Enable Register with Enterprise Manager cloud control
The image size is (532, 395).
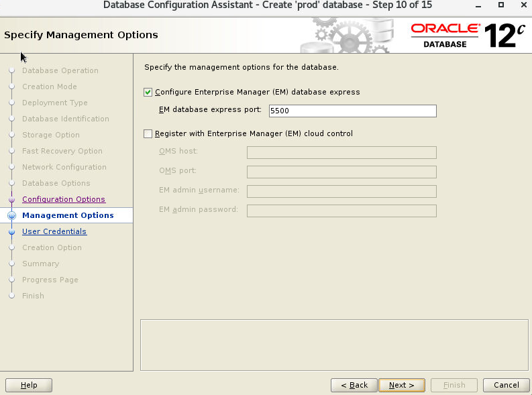[x=148, y=133]
